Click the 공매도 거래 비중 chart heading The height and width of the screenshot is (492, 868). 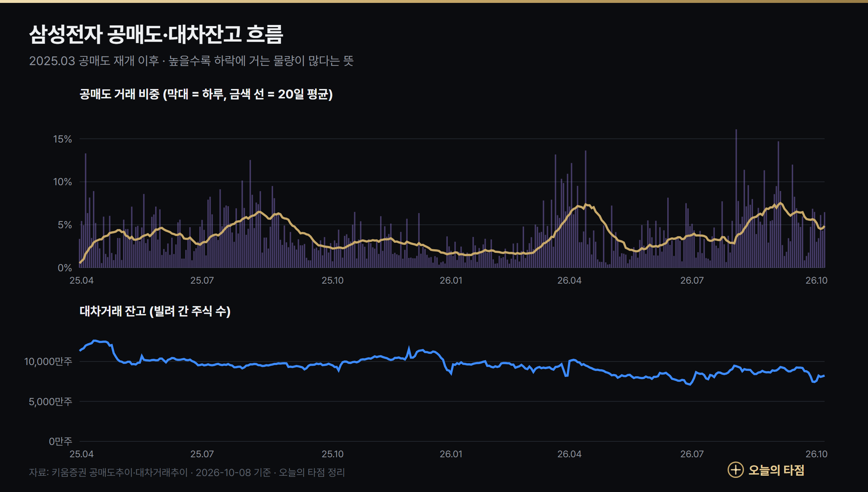coord(206,94)
